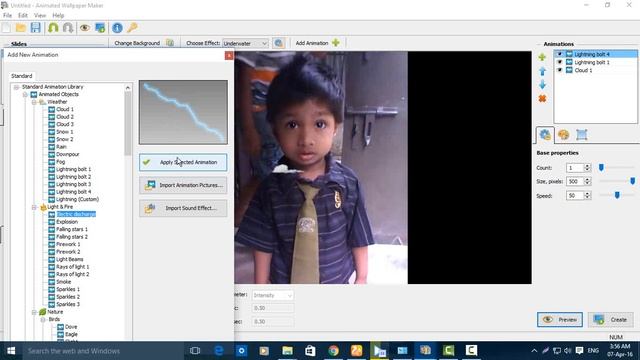Viewport: 640px width, 360px height.
Task: Open Task View on the taskbar
Action: click(195, 351)
